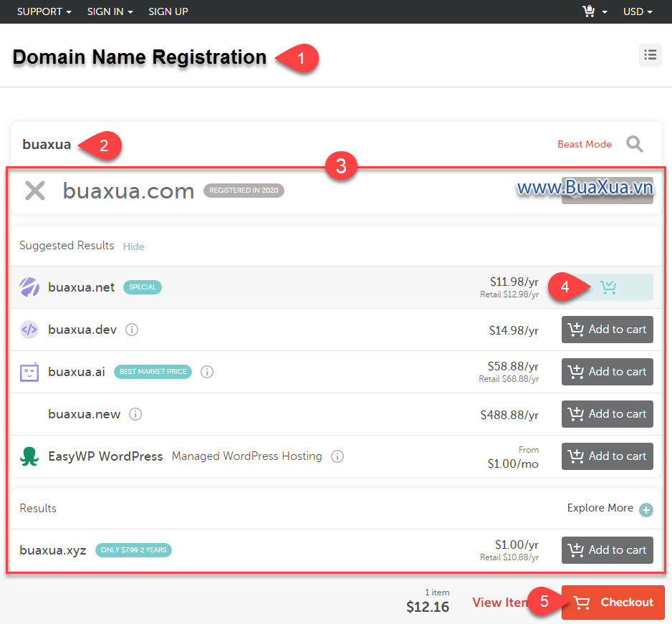Click the Domain Name Registration heading
Image resolution: width=672 pixels, height=624 pixels.
(x=140, y=57)
